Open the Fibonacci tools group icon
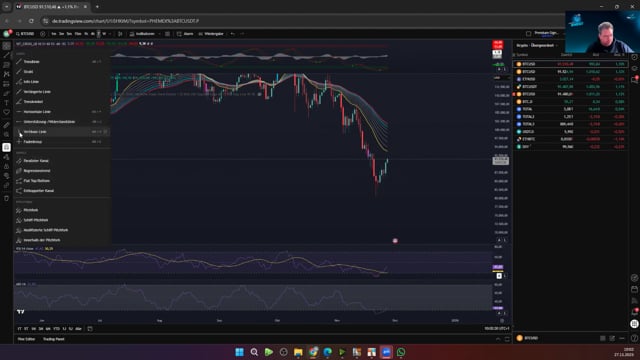The width and height of the screenshot is (640, 360). pos(7,65)
